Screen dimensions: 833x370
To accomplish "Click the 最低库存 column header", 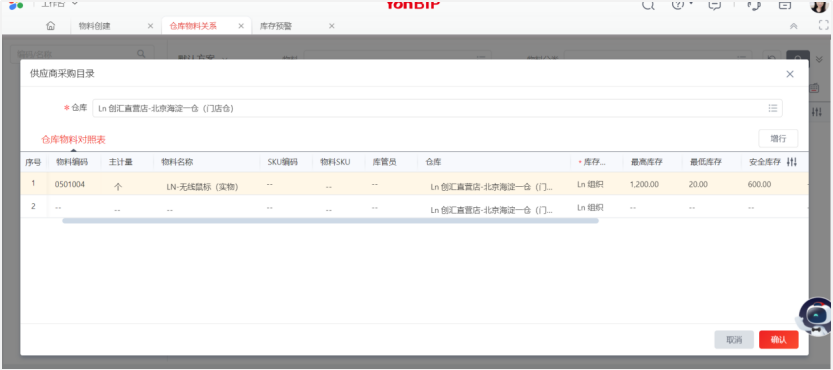I will tap(706, 162).
